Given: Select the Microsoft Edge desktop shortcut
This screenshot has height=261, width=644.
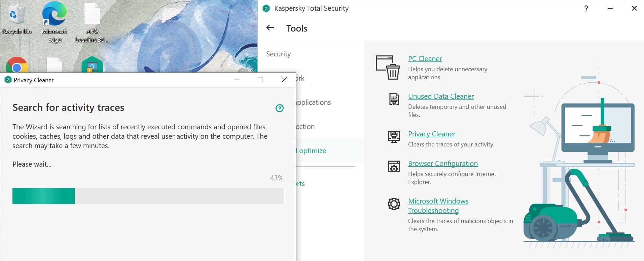Looking at the screenshot, I should tap(55, 22).
